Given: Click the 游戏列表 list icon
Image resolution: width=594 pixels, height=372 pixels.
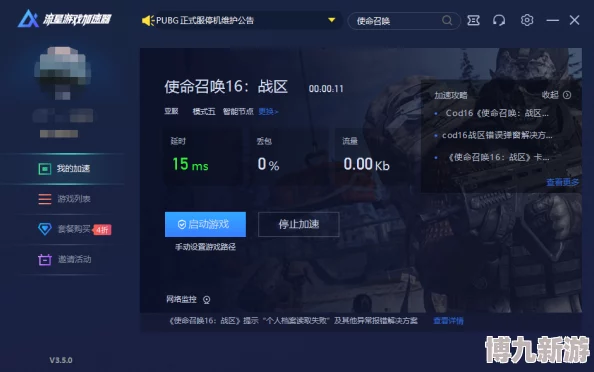Looking at the screenshot, I should 45,199.
